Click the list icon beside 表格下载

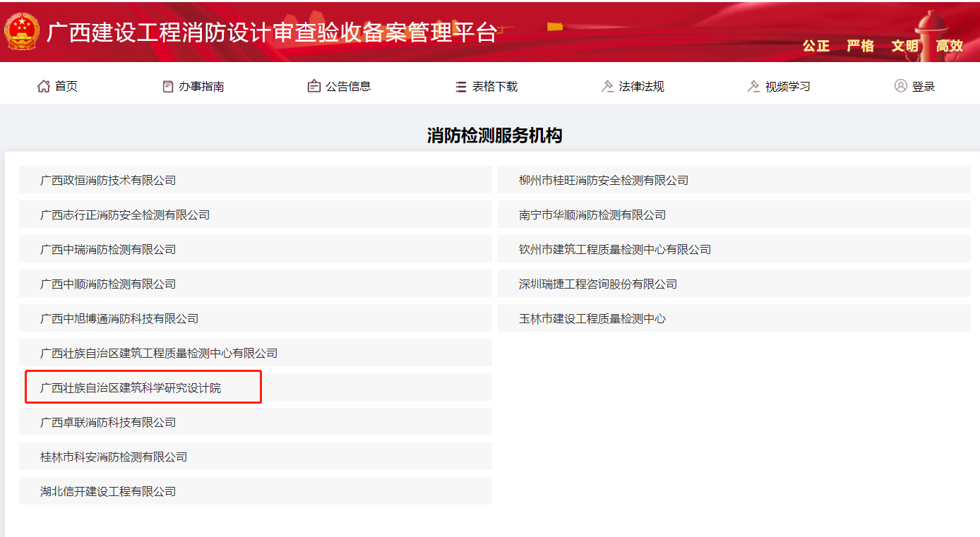coord(461,87)
